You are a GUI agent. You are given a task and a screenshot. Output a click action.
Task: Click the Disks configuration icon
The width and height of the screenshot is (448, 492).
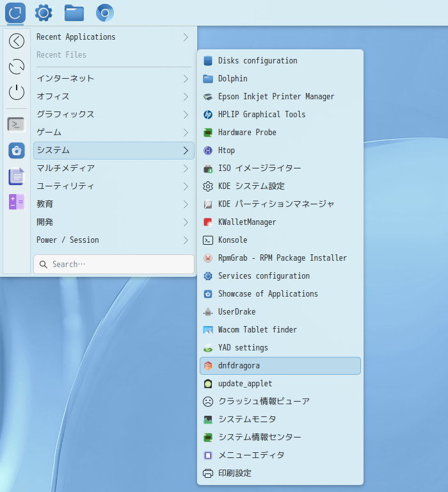208,61
